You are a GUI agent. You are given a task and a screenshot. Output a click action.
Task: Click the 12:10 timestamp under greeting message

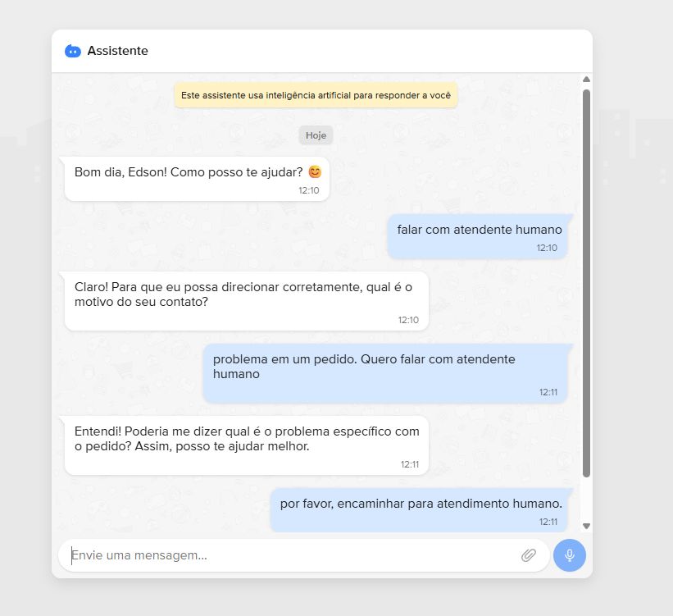point(309,190)
